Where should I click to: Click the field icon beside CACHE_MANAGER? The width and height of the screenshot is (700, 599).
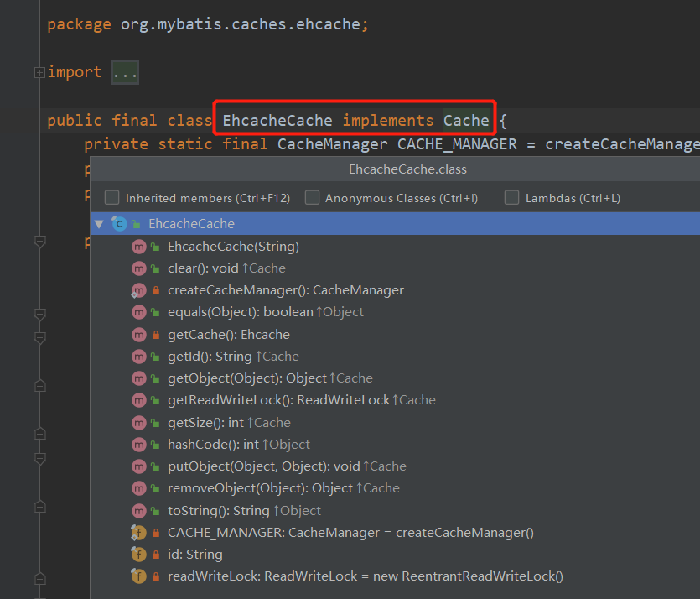(x=139, y=533)
